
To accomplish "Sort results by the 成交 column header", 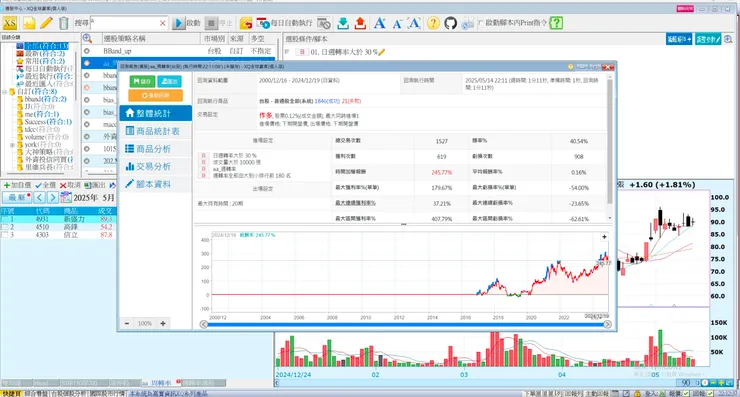I will (105, 211).
